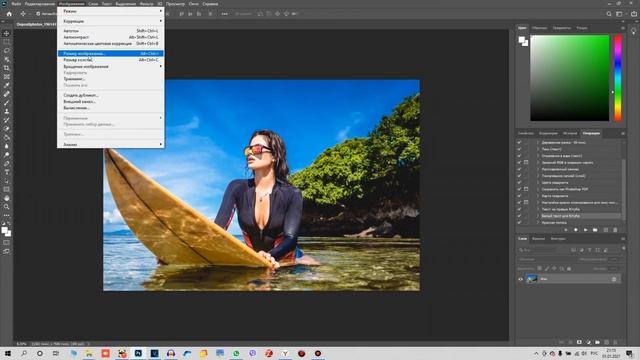
Task: Toggle checkmark for 'Расплавленный свинец' action
Action: 519,169
